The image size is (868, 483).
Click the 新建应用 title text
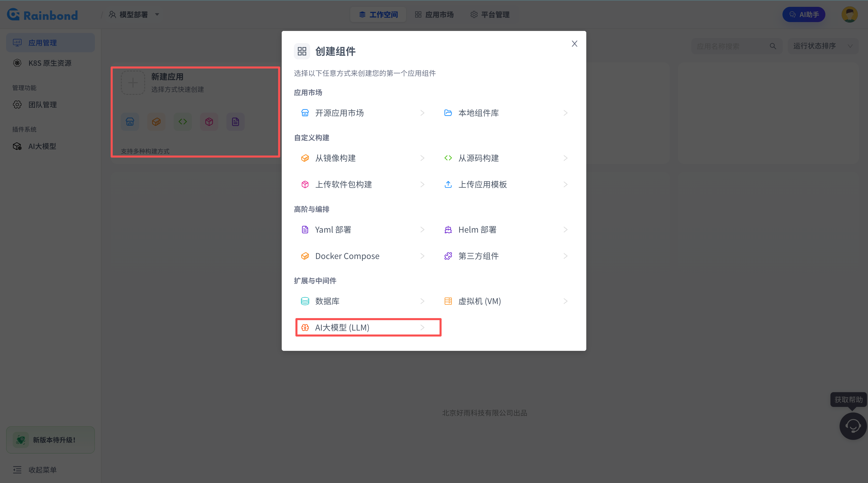click(167, 77)
